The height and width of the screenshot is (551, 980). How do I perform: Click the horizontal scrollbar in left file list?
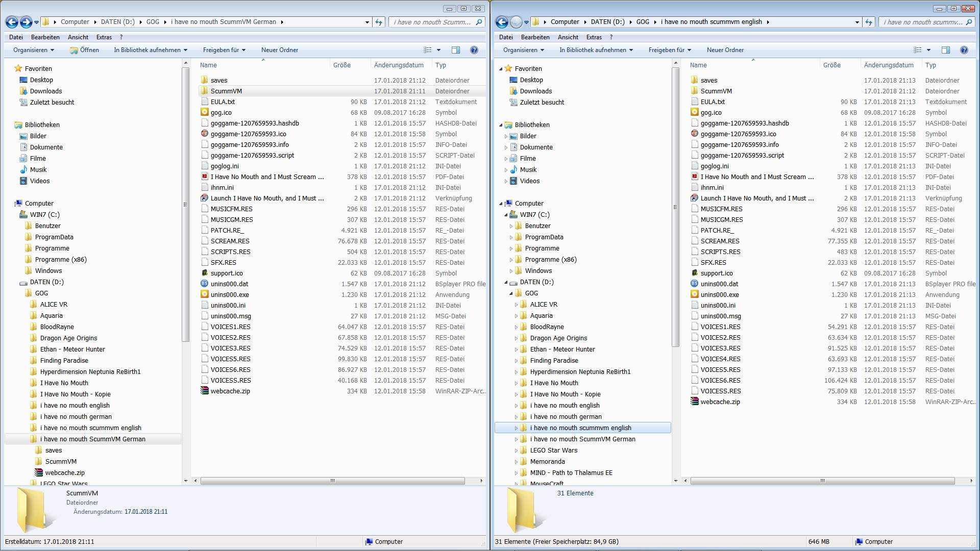point(333,481)
